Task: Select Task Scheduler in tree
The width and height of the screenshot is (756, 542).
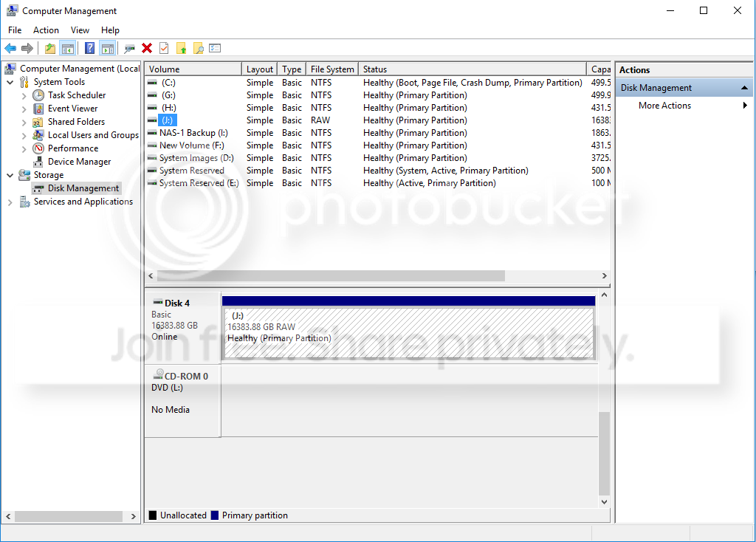Action: (77, 95)
